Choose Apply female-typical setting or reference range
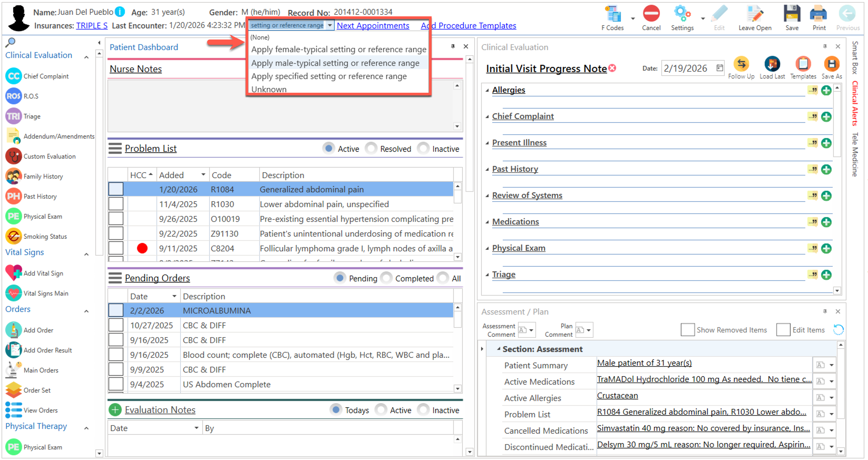 coord(338,50)
